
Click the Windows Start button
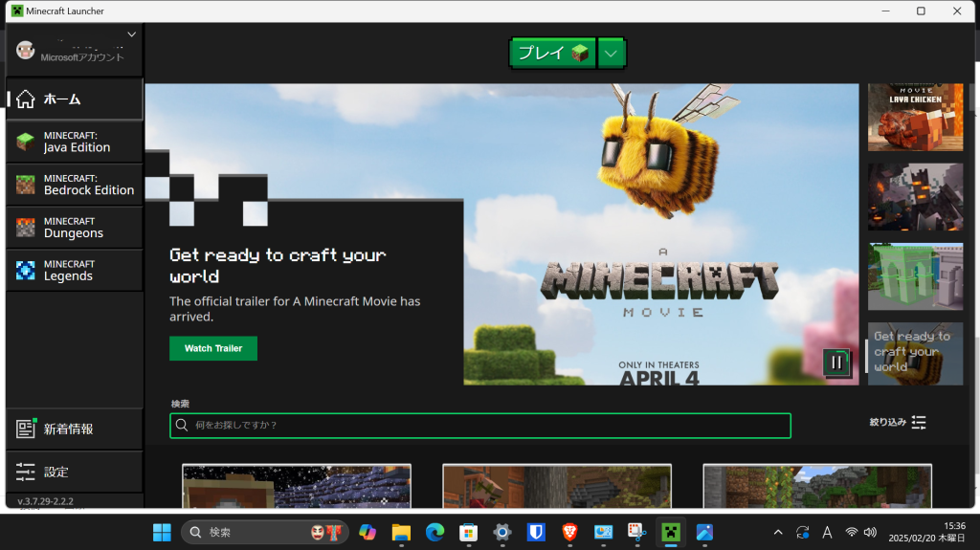tap(162, 532)
